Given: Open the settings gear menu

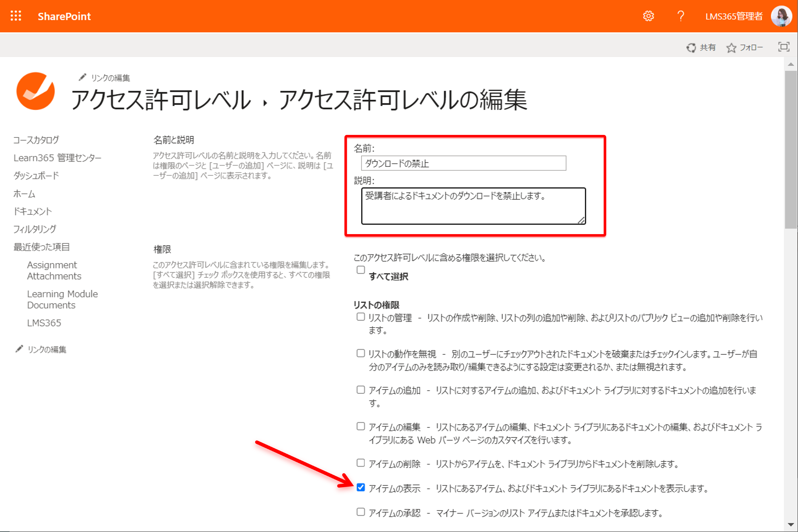Looking at the screenshot, I should point(648,16).
